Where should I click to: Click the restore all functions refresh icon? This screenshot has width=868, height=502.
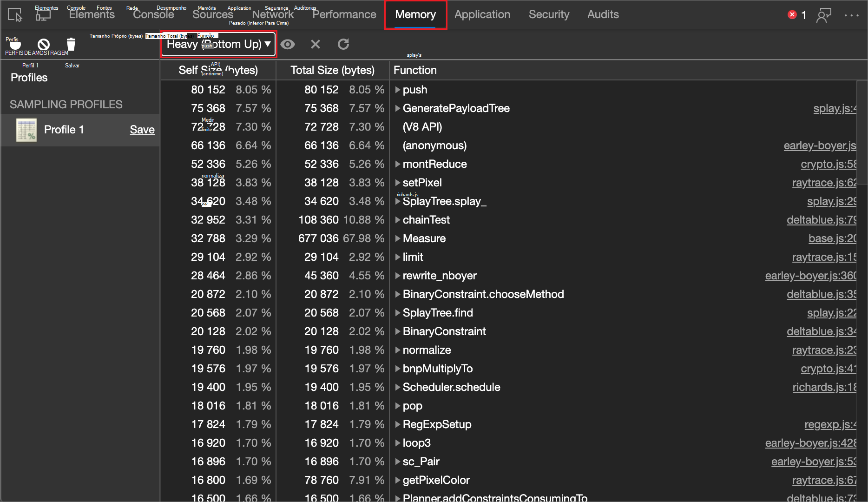click(x=343, y=44)
